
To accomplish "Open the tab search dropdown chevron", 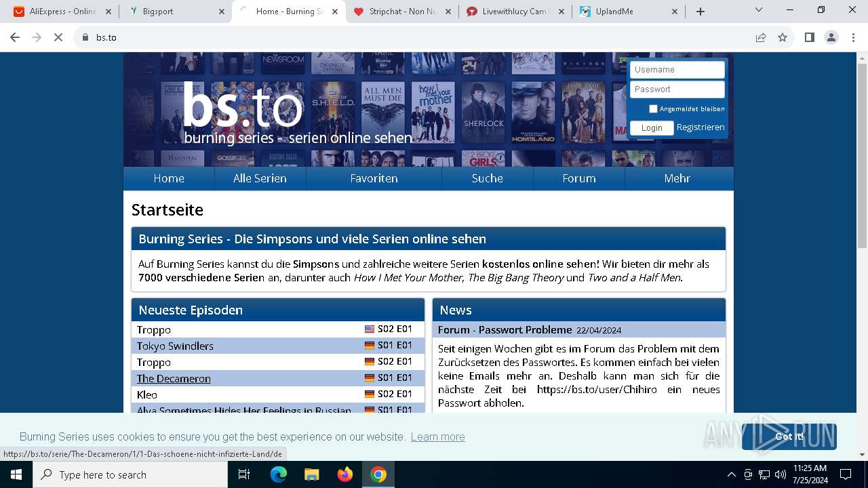I will click(x=759, y=10).
